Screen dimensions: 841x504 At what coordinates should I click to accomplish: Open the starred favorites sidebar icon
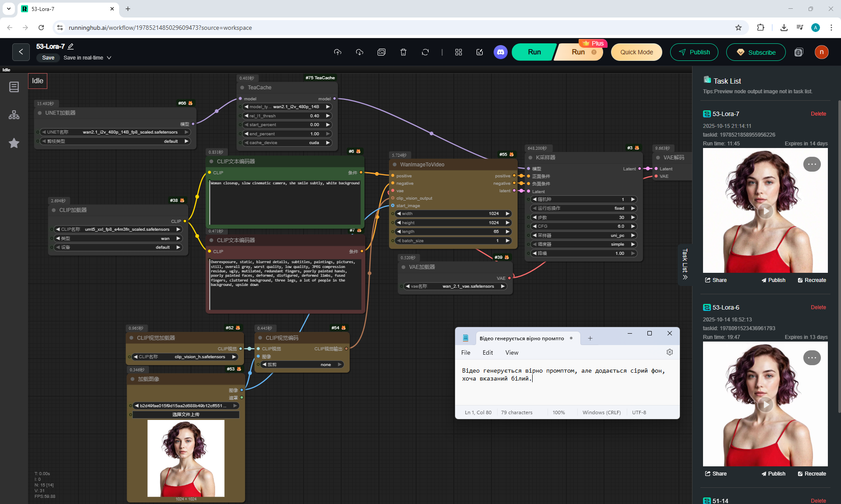click(14, 143)
